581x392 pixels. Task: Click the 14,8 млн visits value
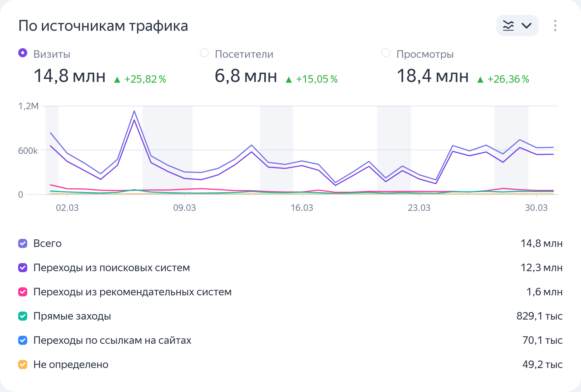(69, 76)
